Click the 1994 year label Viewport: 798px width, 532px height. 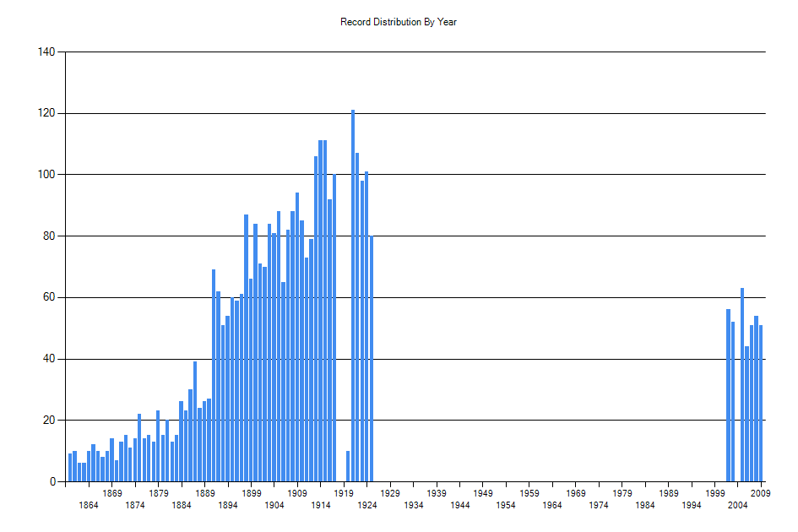692,505
